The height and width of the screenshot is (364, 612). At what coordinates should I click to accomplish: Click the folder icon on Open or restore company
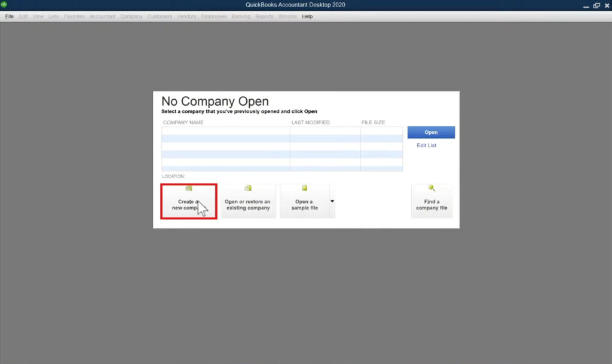248,188
